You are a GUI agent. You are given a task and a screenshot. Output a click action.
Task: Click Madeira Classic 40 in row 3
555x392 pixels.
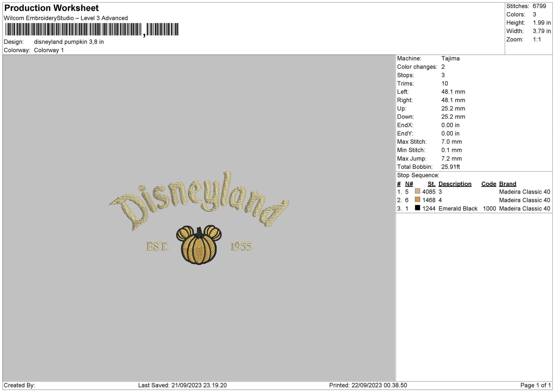525,209
